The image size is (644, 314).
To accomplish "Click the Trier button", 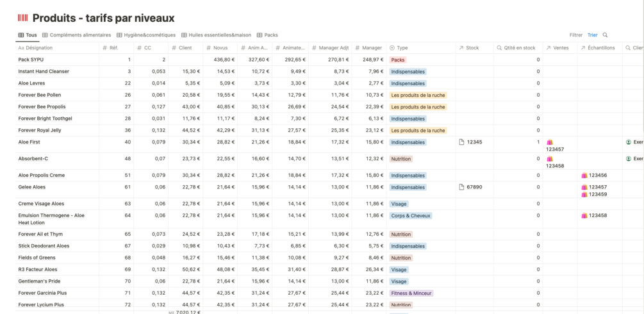I will click(x=592, y=35).
